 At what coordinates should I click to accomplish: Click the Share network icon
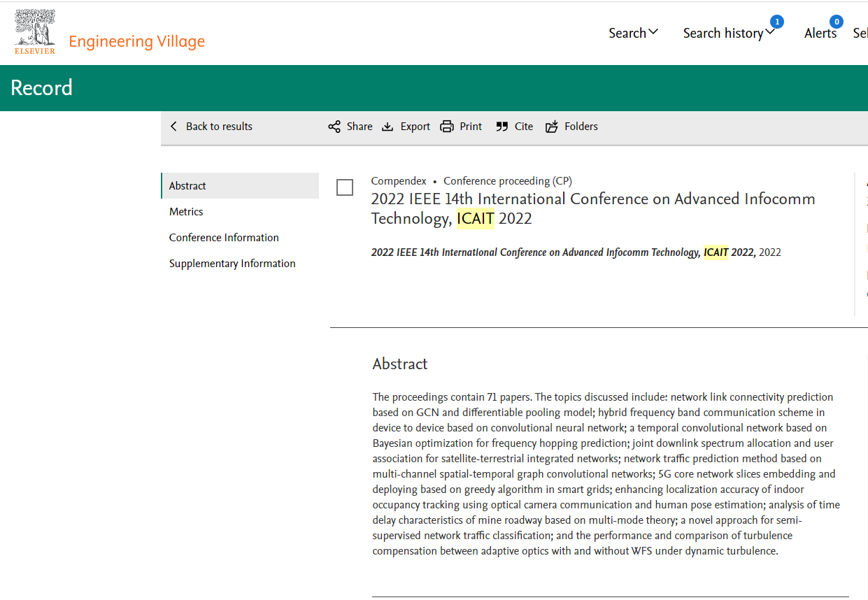[x=334, y=127]
